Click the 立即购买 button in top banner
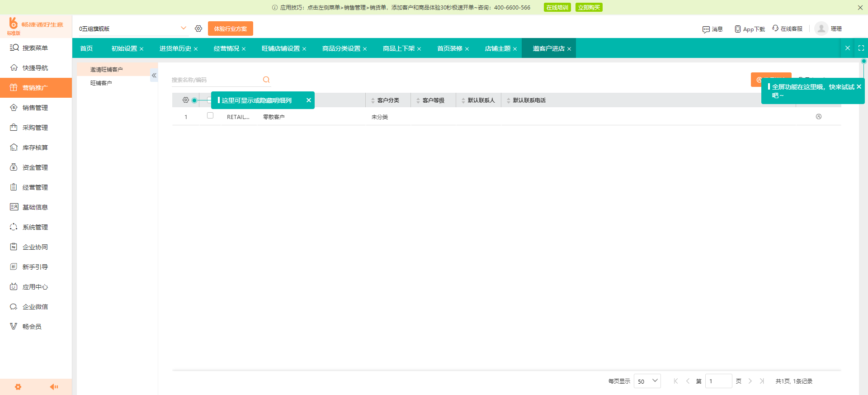Viewport: 868px width, 395px height. tap(589, 7)
